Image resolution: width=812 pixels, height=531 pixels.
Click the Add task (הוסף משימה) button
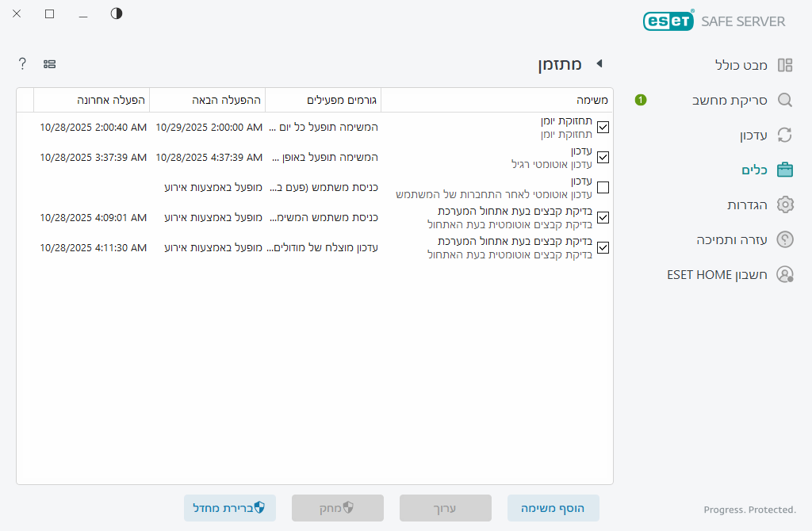[553, 508]
